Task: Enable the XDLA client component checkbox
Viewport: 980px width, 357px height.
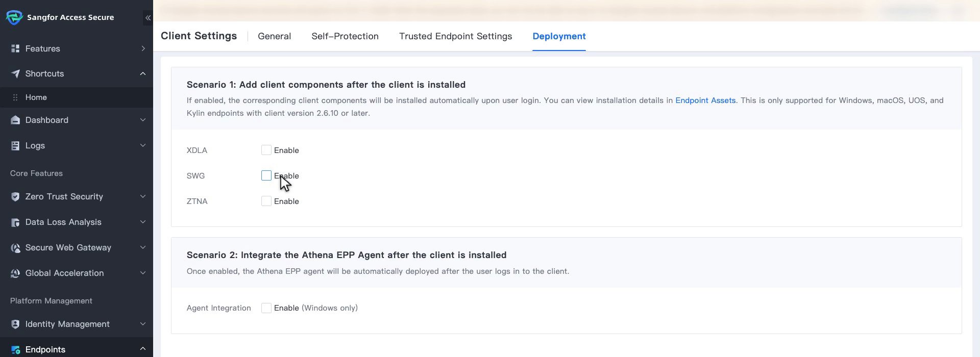Action: pos(266,150)
